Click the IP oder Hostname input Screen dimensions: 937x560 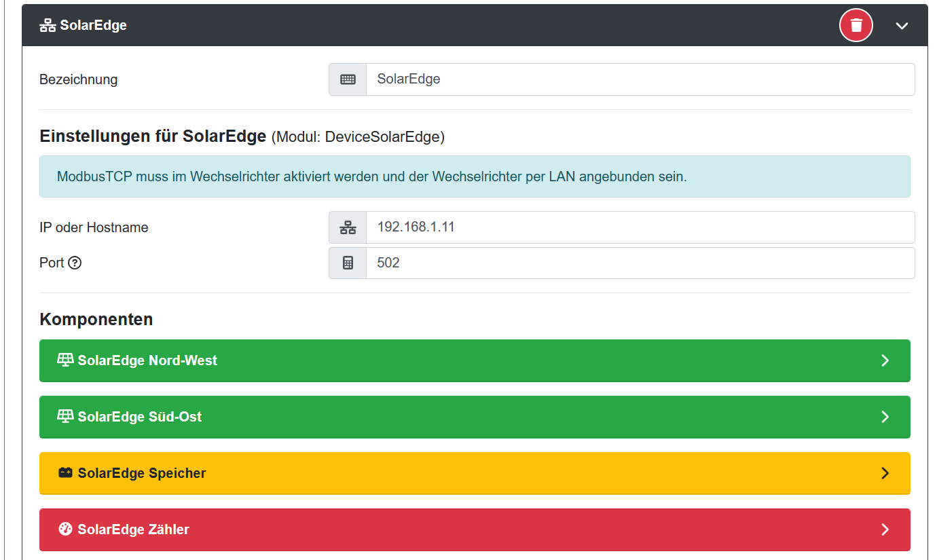640,227
